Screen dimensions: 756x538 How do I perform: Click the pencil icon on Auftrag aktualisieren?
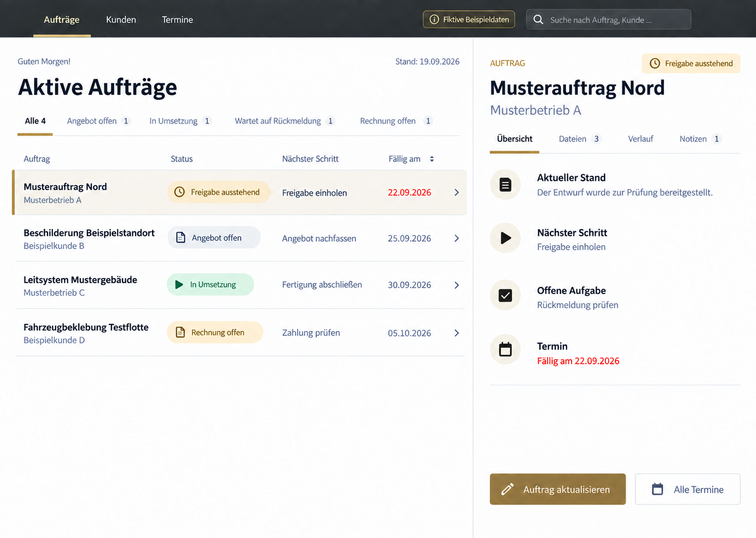pyautogui.click(x=507, y=489)
